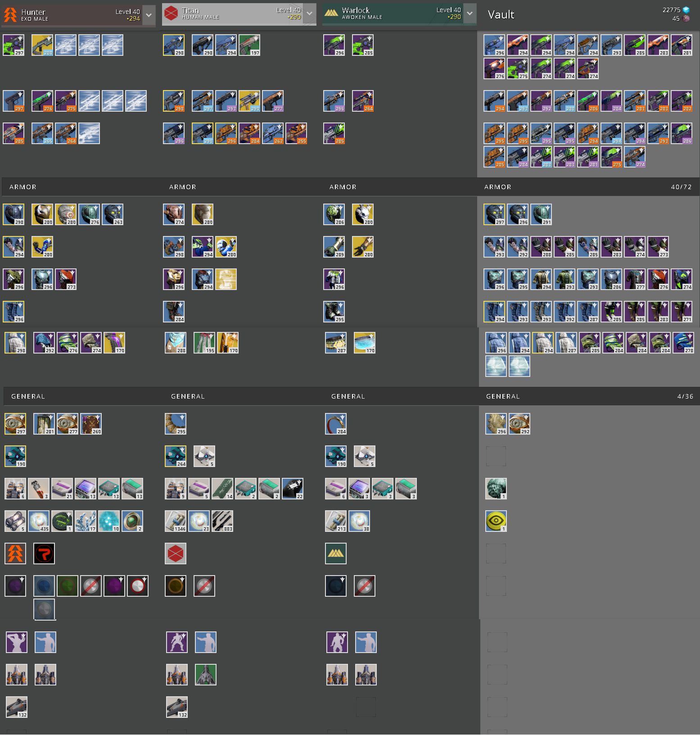Screen dimensions: 700x735
Task: Select Titan's material stack of 1346
Action: (176, 521)
